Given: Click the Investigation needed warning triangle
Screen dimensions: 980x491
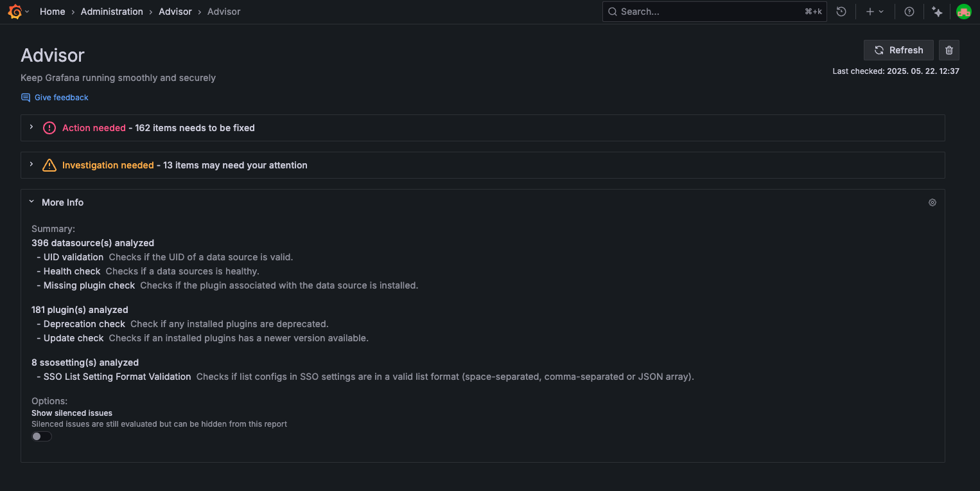Looking at the screenshot, I should [49, 165].
